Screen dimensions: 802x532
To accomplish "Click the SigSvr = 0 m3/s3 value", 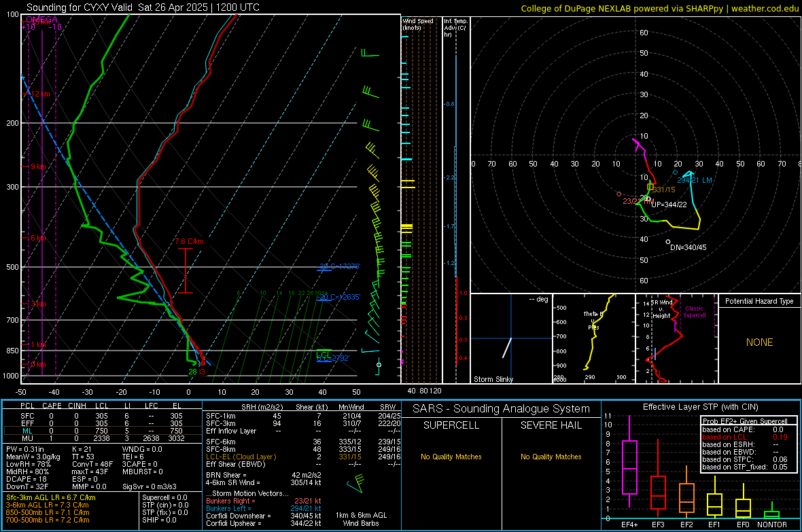I will pos(150,486).
